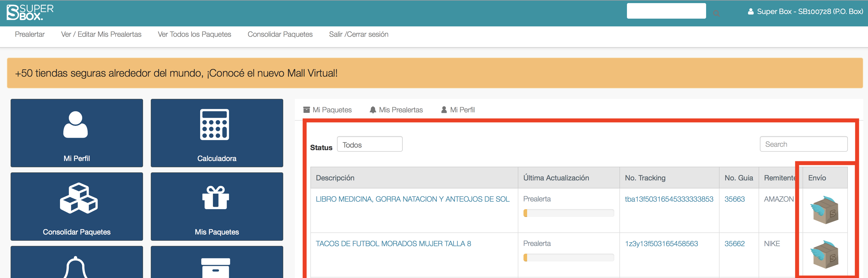Switch to the Mi Paquetes tab
868x278 pixels.
tap(327, 110)
